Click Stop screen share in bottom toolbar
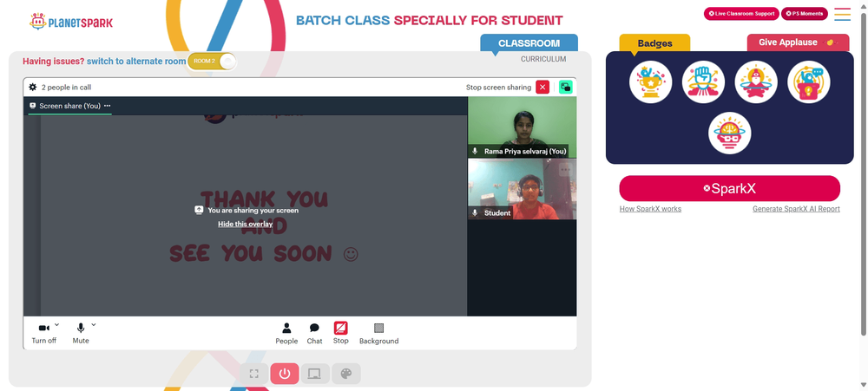Image resolution: width=868 pixels, height=391 pixels. pos(340,334)
